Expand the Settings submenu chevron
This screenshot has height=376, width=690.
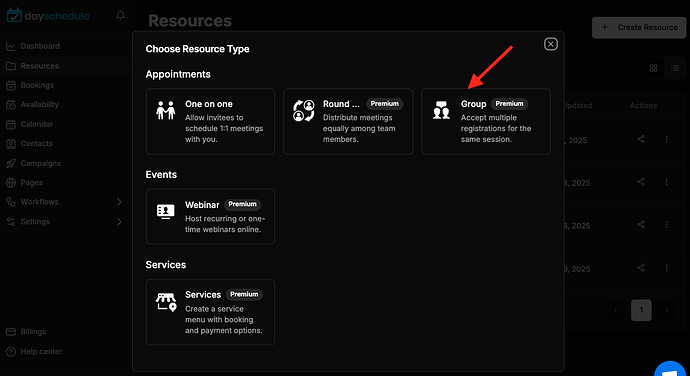[119, 221]
